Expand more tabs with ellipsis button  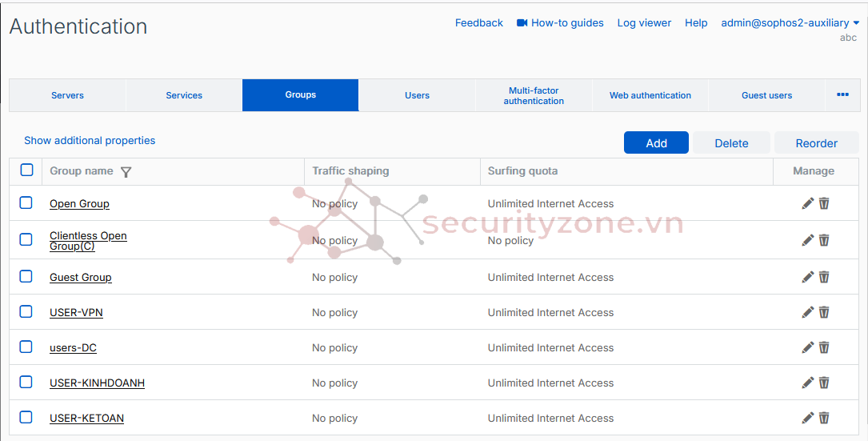[842, 94]
